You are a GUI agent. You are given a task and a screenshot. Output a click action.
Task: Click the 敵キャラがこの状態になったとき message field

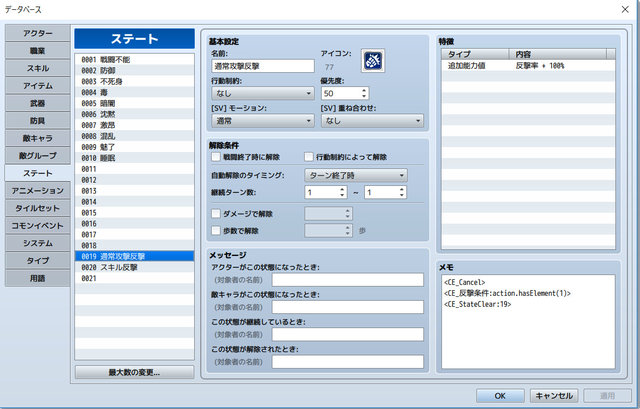[348, 307]
